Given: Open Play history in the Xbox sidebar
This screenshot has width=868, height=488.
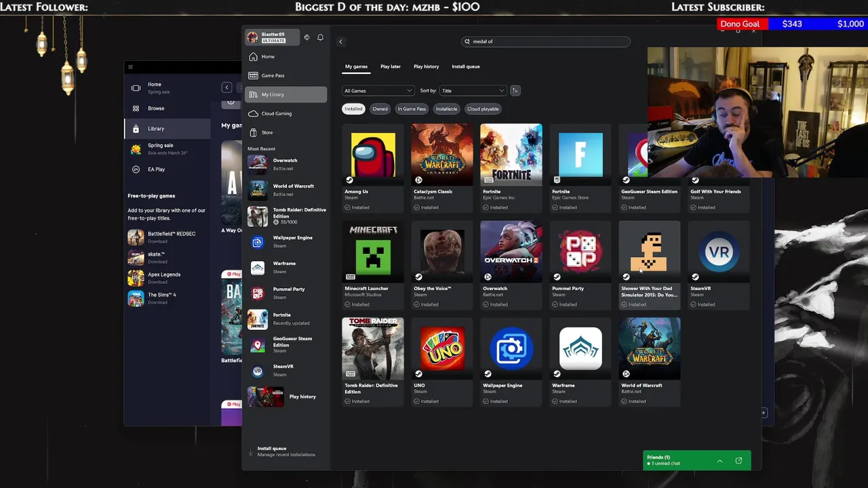Looking at the screenshot, I should tap(286, 396).
